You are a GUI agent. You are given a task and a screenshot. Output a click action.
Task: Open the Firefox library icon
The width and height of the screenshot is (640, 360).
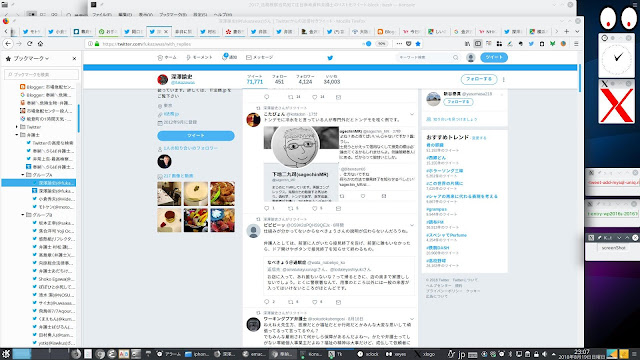point(467,44)
